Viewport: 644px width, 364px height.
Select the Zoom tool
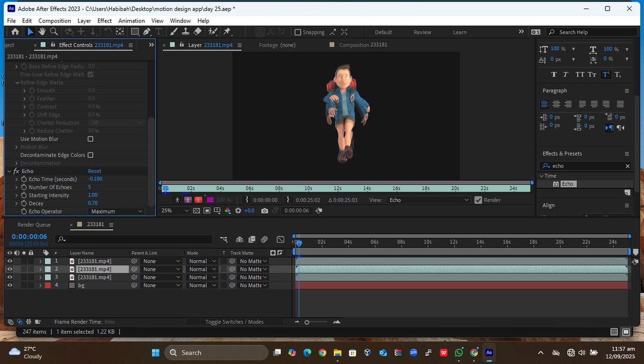tap(54, 32)
